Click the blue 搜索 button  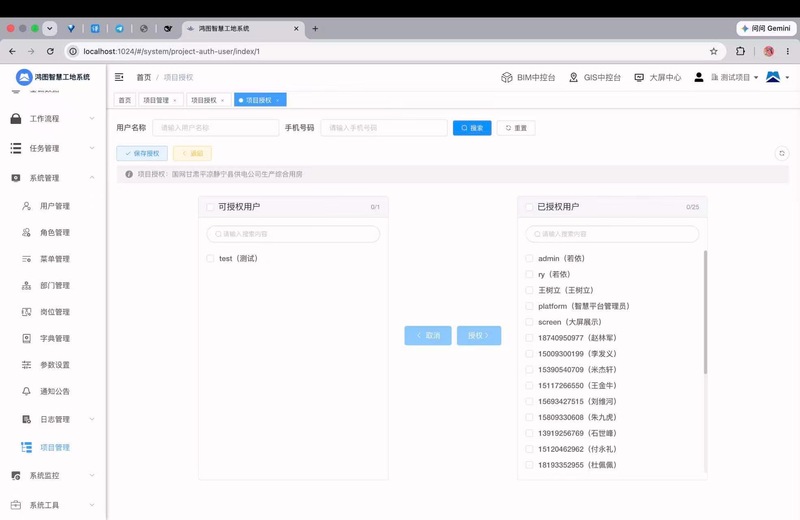click(472, 128)
